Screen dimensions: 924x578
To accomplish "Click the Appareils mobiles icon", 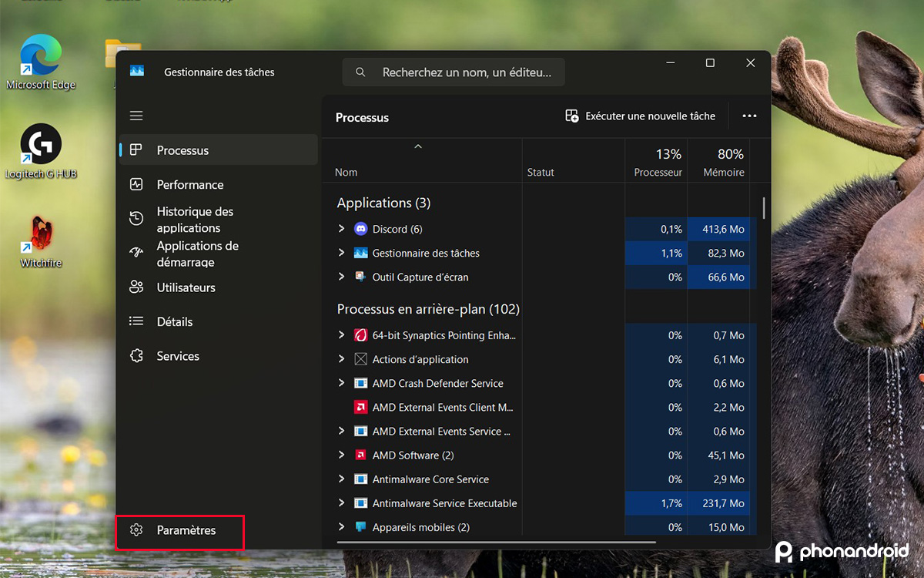I will point(360,527).
